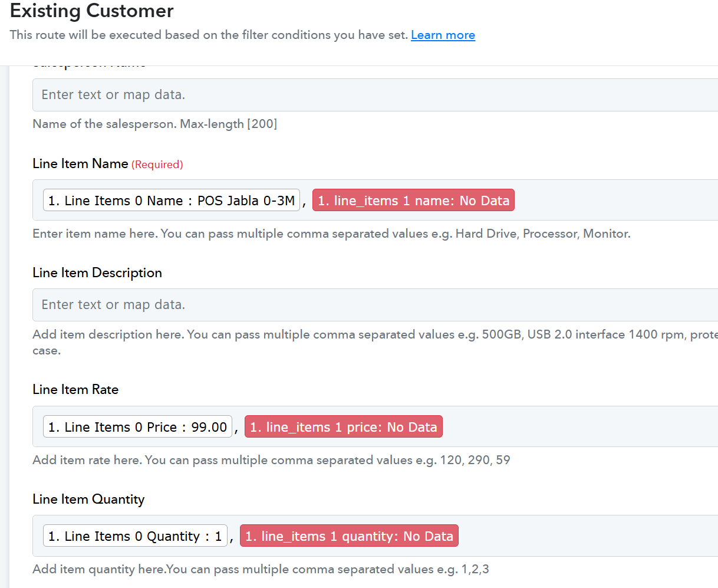Click the Existing Customer heading

[92, 11]
